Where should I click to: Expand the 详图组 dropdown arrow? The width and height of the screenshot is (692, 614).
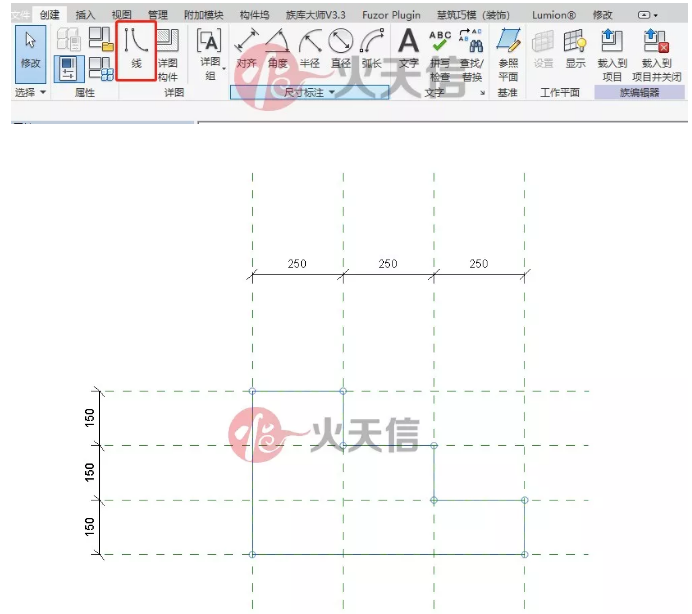225,69
